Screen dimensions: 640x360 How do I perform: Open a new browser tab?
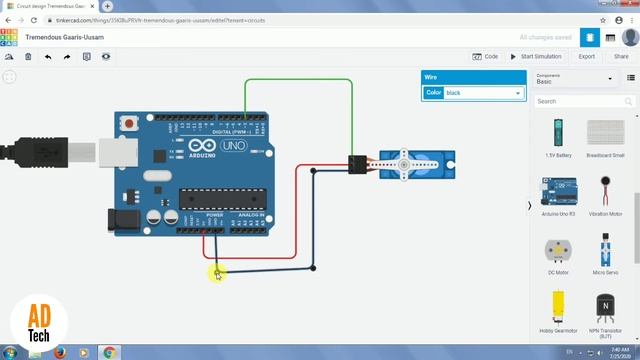(107, 6)
